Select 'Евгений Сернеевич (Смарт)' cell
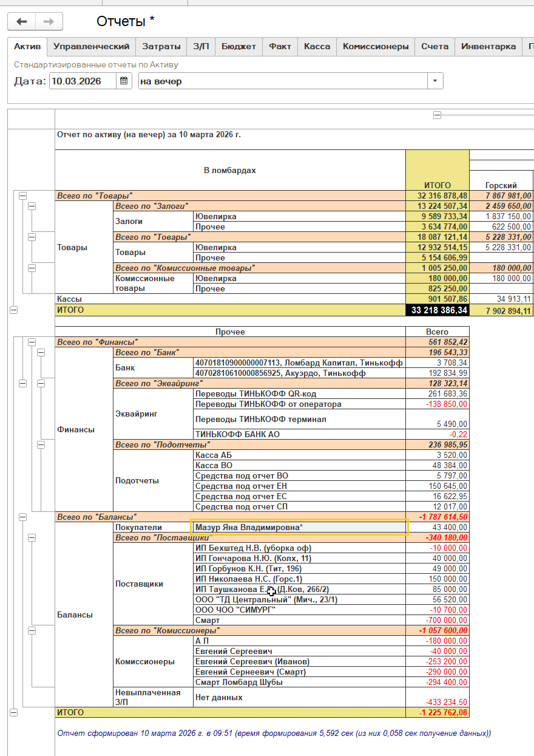This screenshot has height=756, width=534. pos(299,672)
